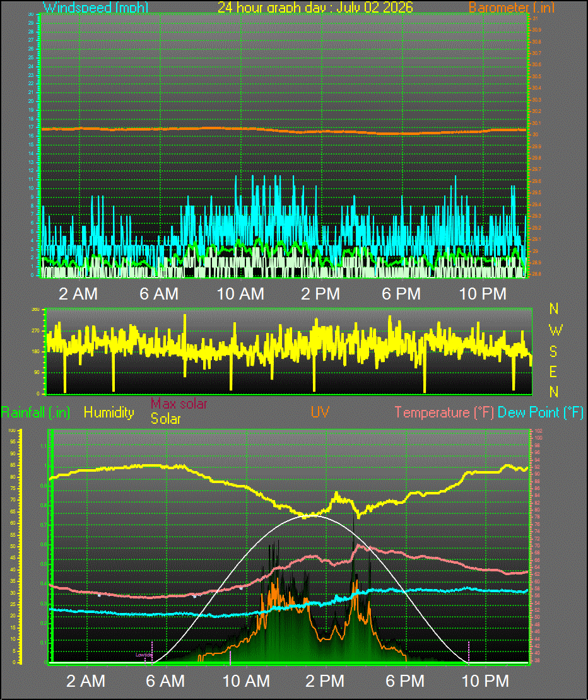Click the "270" wind direction axis value
The height and width of the screenshot is (700, 588).
(36, 331)
